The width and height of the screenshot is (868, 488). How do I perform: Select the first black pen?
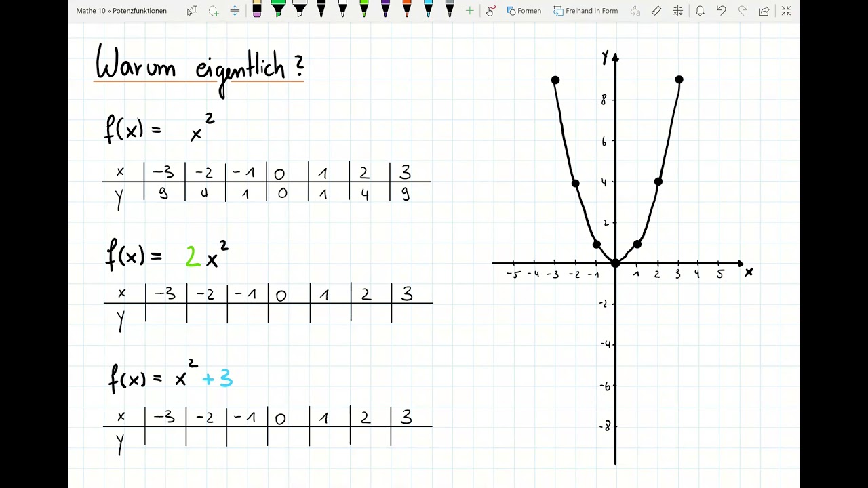coord(321,9)
